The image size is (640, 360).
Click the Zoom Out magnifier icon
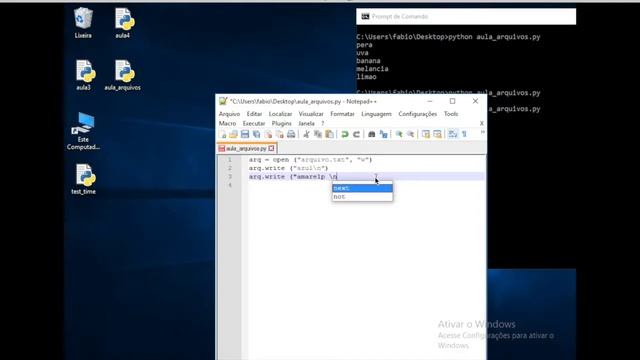[x=410, y=134]
